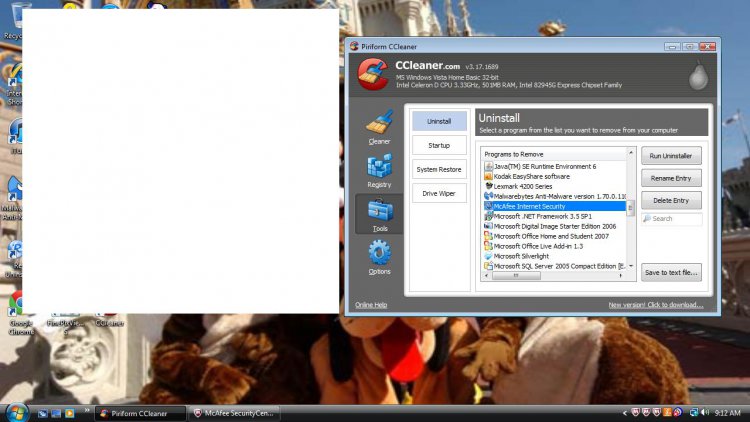Open the network connection tray icon
This screenshot has height=422, width=750.
pyautogui.click(x=694, y=412)
